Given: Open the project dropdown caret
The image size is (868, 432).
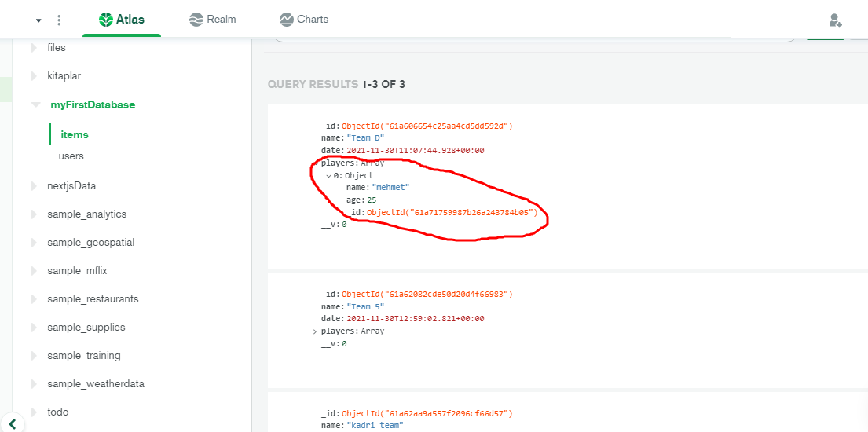Looking at the screenshot, I should click(x=38, y=21).
